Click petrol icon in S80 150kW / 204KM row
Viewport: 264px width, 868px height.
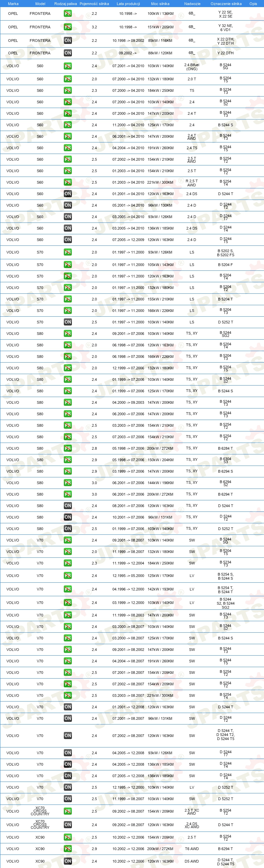coord(68,460)
